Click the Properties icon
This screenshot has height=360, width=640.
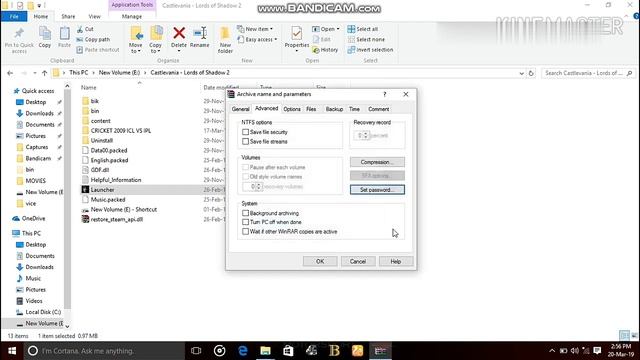click(x=297, y=33)
